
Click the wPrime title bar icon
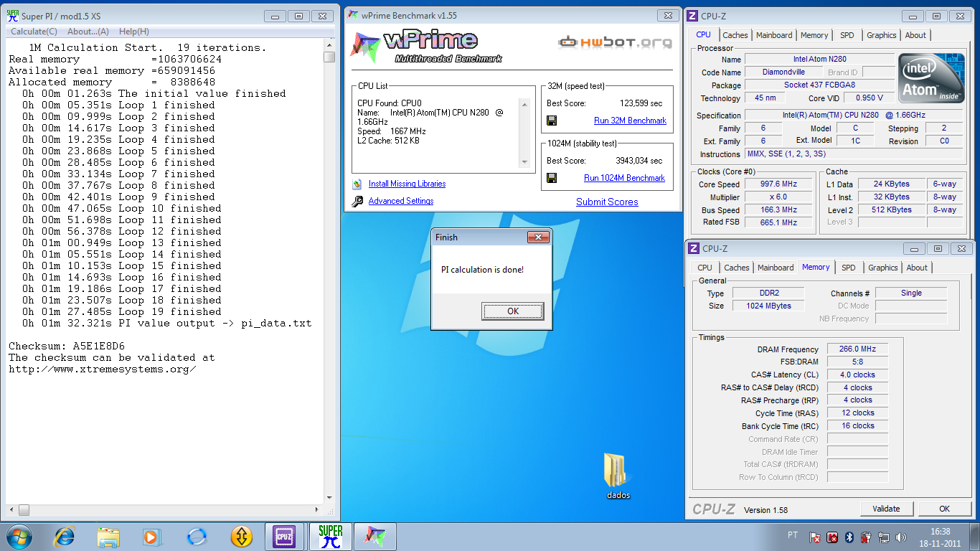click(352, 16)
